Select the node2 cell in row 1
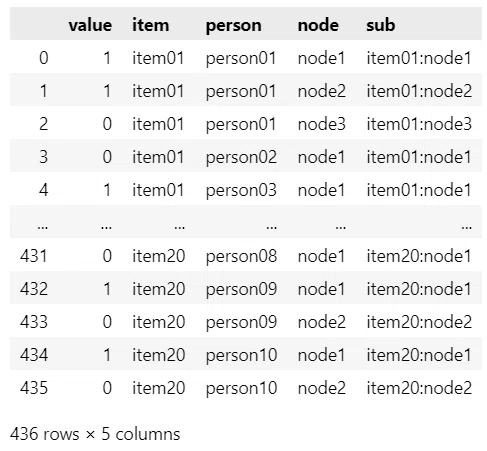 [x=322, y=91]
